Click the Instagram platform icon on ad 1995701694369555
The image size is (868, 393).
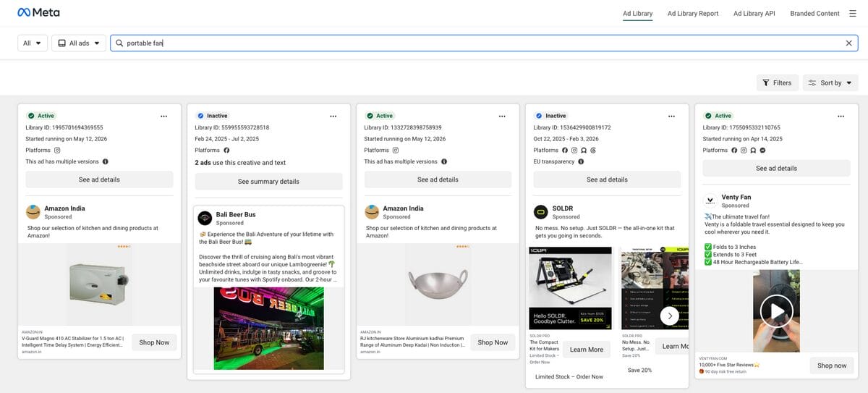point(57,150)
